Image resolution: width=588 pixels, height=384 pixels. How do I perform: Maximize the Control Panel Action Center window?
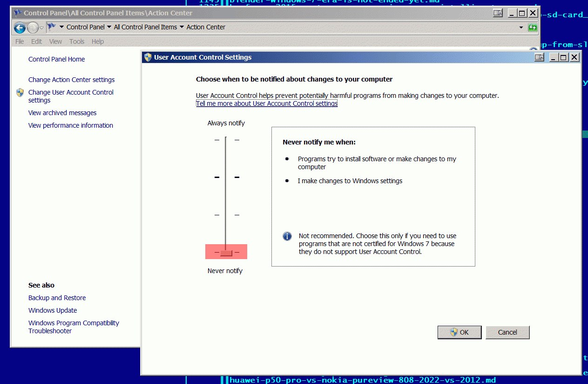click(x=522, y=13)
